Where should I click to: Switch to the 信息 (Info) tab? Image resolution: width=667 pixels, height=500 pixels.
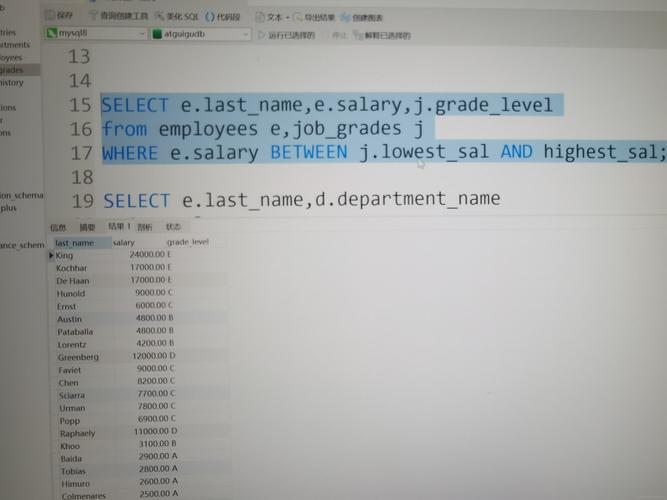[x=58, y=227]
